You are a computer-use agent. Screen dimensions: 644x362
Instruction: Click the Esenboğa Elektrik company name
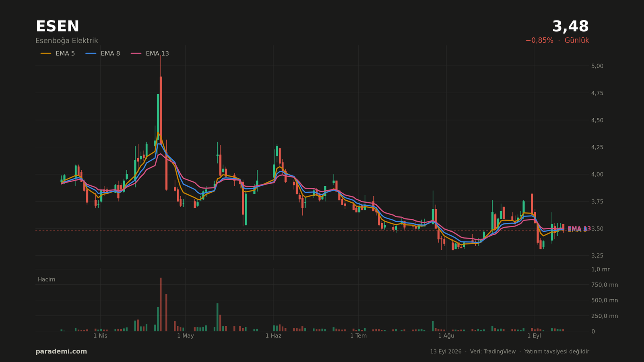pyautogui.click(x=67, y=41)
